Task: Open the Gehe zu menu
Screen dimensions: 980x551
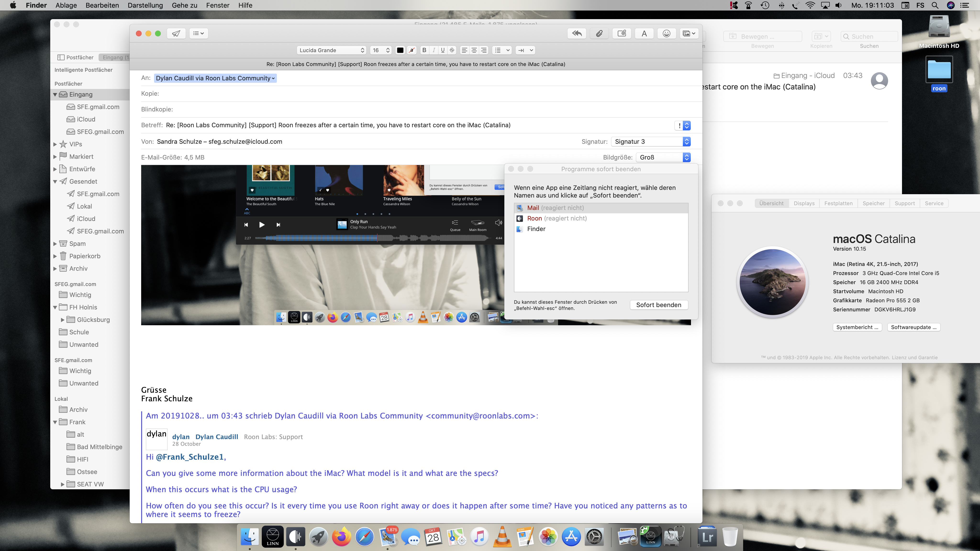Action: [184, 5]
